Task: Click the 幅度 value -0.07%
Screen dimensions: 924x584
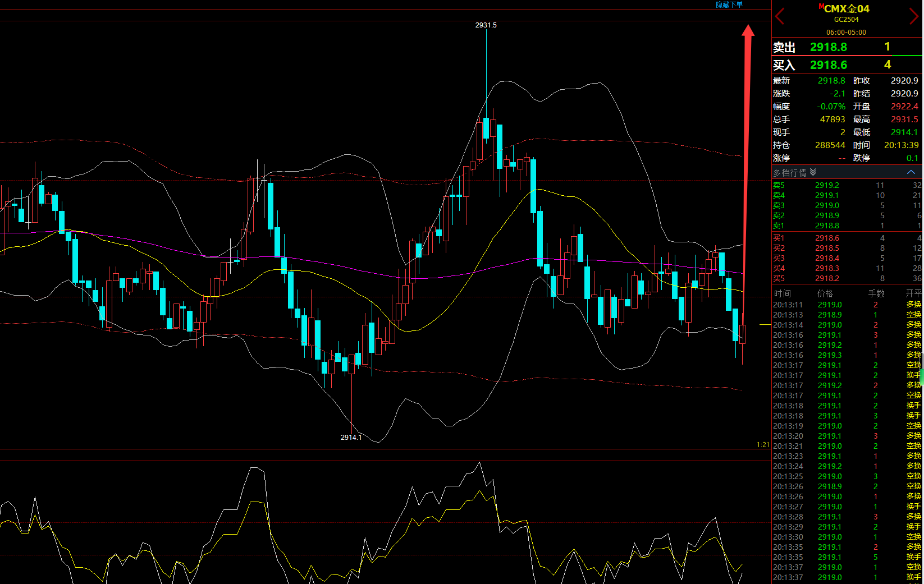Action: pyautogui.click(x=831, y=107)
